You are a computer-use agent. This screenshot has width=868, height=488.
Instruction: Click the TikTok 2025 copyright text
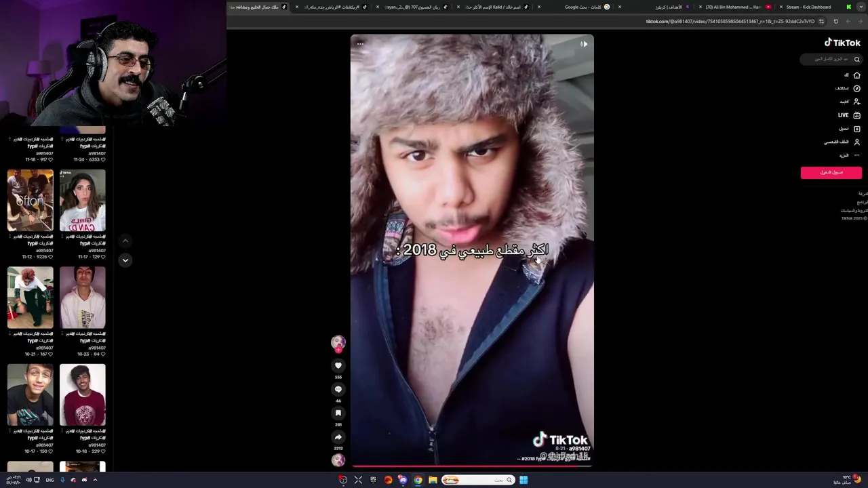854,218
